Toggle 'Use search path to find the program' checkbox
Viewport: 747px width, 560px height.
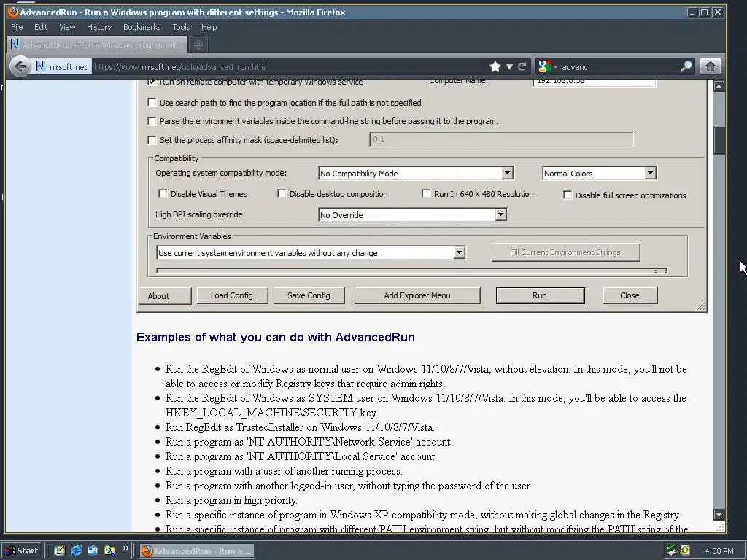click(152, 102)
